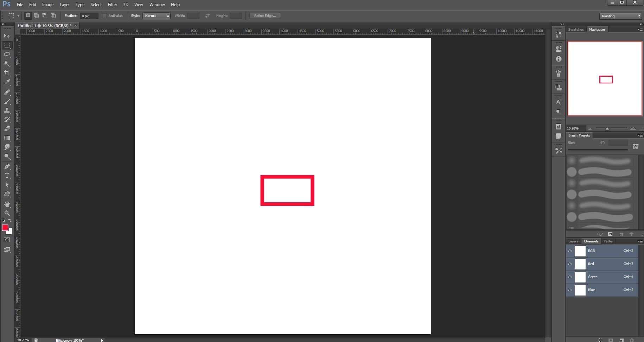Select the Move tool

pyautogui.click(x=7, y=36)
